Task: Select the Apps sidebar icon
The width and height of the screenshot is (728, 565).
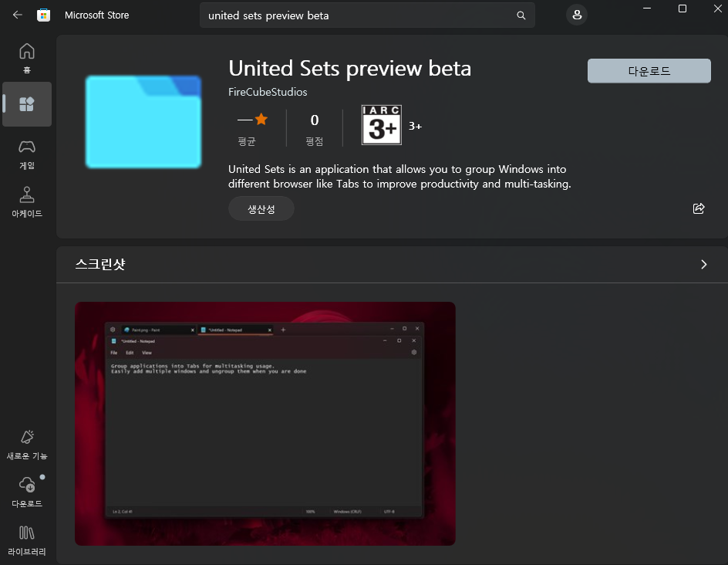Action: tap(27, 104)
